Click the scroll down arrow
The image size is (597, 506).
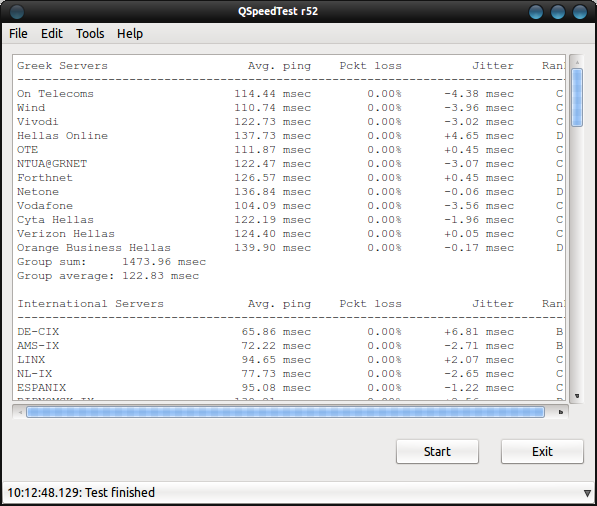(577, 396)
